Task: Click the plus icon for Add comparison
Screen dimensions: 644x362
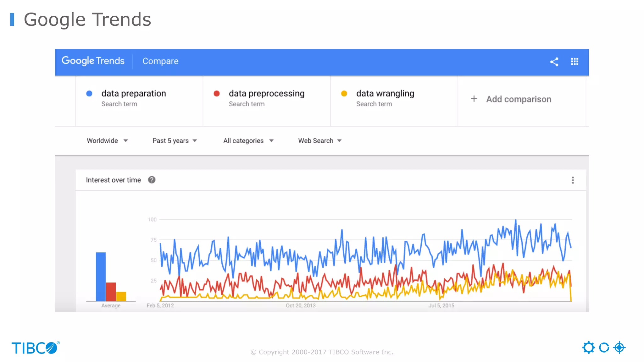Action: (474, 99)
